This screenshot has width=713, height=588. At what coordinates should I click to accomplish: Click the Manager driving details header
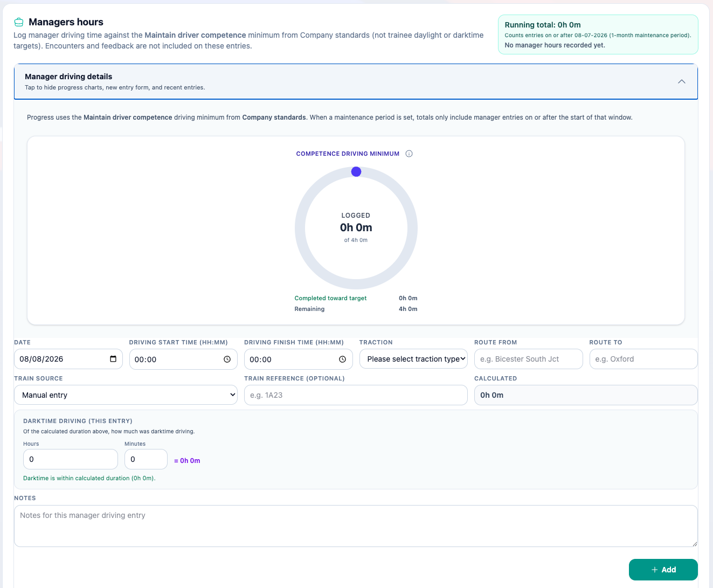pos(356,81)
